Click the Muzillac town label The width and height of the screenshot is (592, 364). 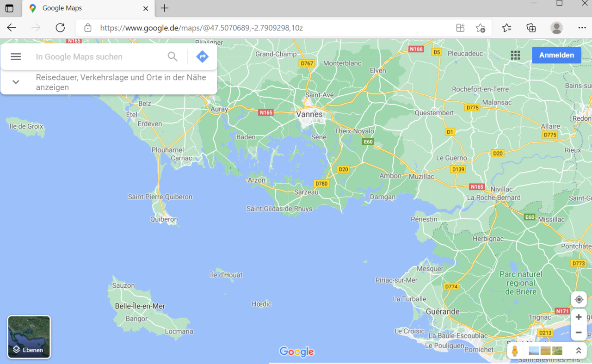pyautogui.click(x=421, y=176)
